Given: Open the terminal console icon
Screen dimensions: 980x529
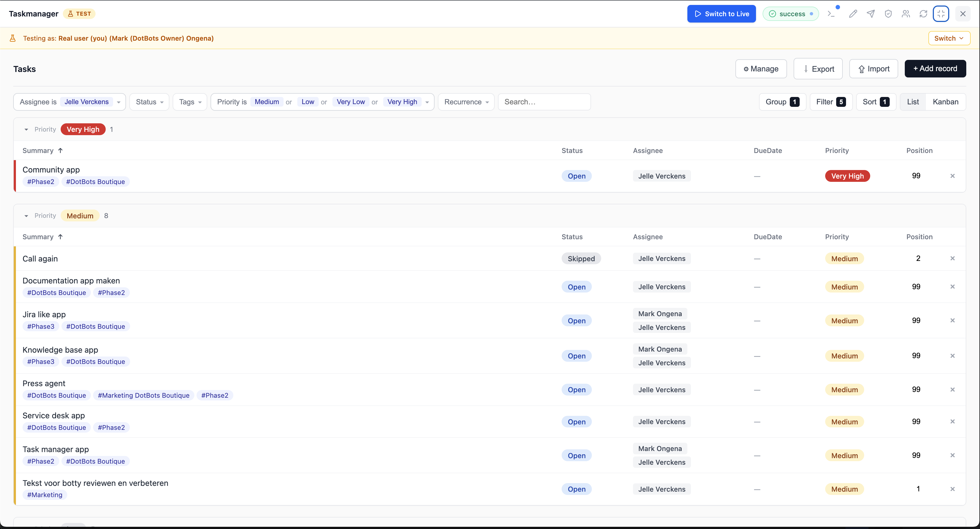Looking at the screenshot, I should 832,14.
